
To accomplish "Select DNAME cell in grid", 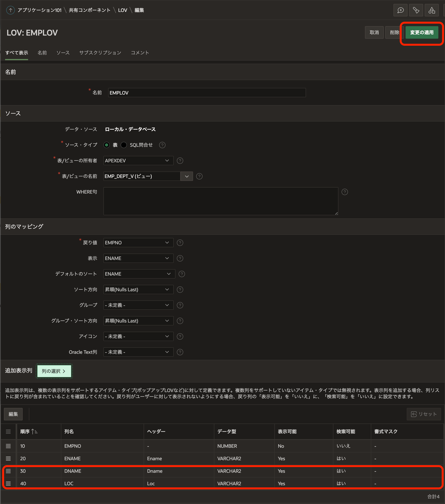I will [x=102, y=471].
